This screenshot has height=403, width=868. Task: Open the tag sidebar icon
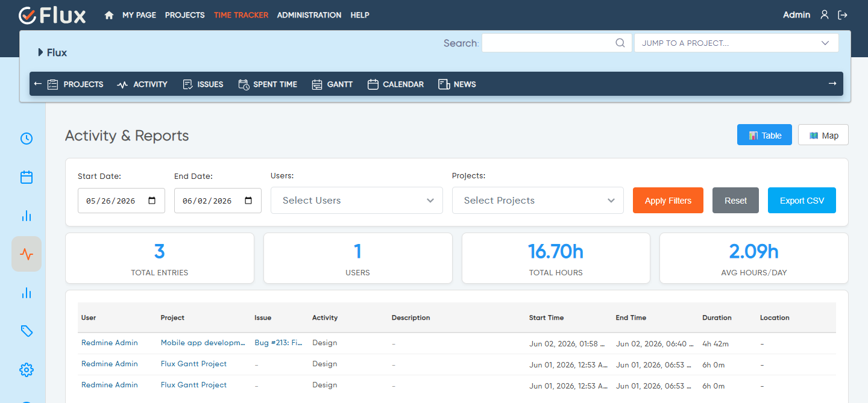tap(27, 331)
